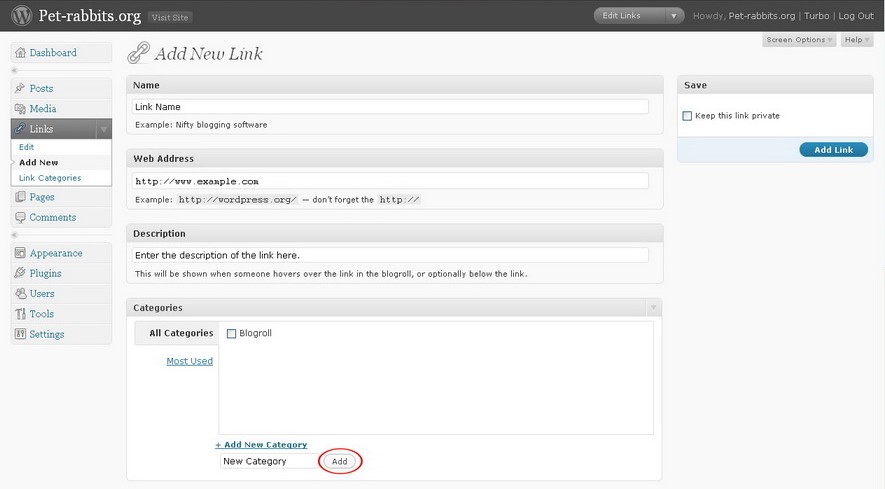Click the Pet-rabbits.org username link

click(761, 16)
